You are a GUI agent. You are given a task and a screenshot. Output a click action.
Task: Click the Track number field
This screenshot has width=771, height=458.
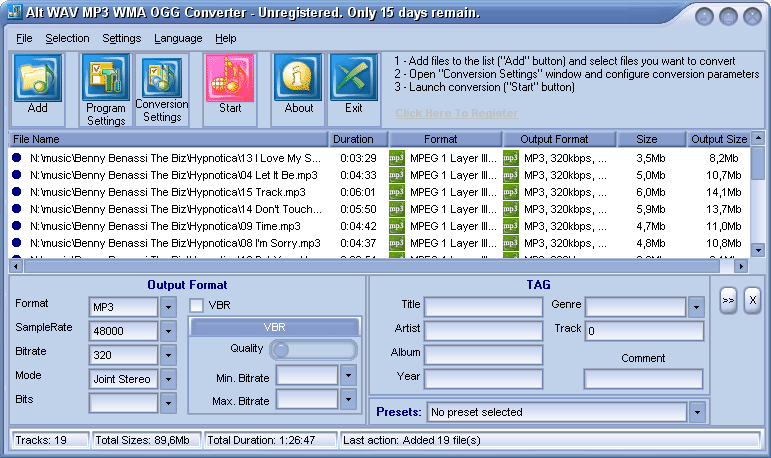[x=644, y=331]
